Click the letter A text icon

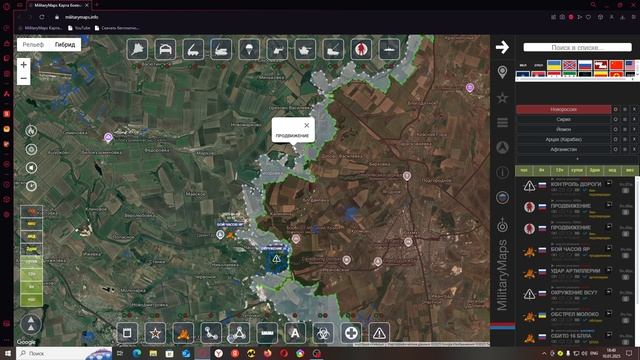(x=295, y=333)
